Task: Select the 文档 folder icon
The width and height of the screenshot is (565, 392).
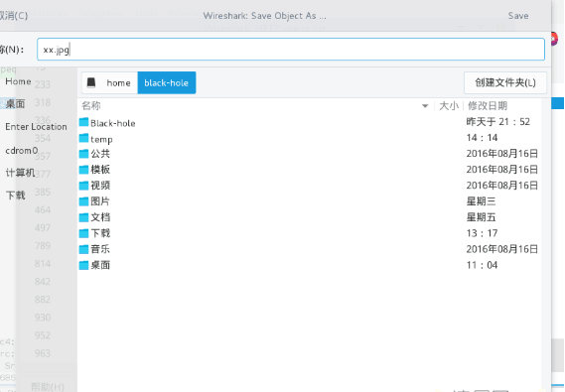Action: click(x=84, y=217)
